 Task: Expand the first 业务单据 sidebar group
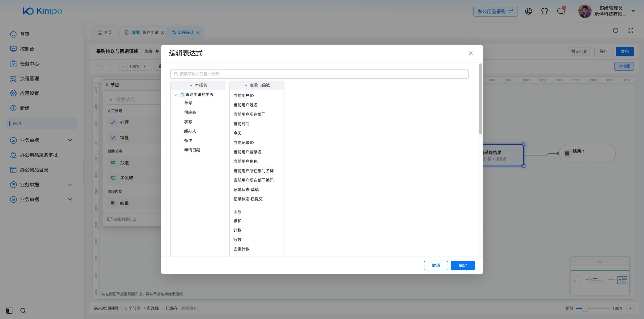(x=70, y=140)
